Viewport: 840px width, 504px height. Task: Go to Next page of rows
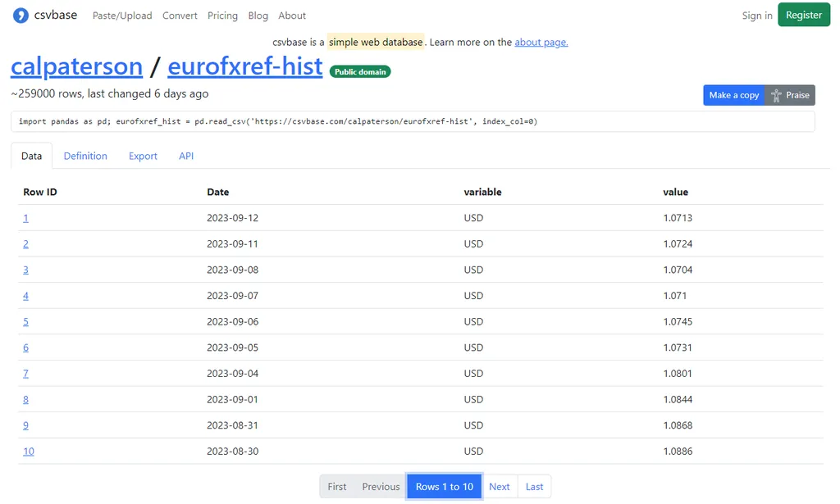tap(499, 487)
